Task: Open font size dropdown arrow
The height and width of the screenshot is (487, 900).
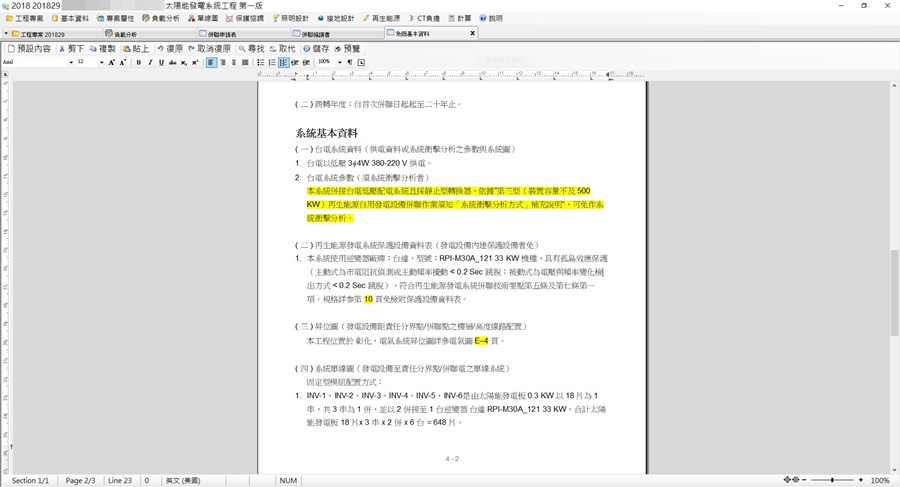Action: point(102,63)
